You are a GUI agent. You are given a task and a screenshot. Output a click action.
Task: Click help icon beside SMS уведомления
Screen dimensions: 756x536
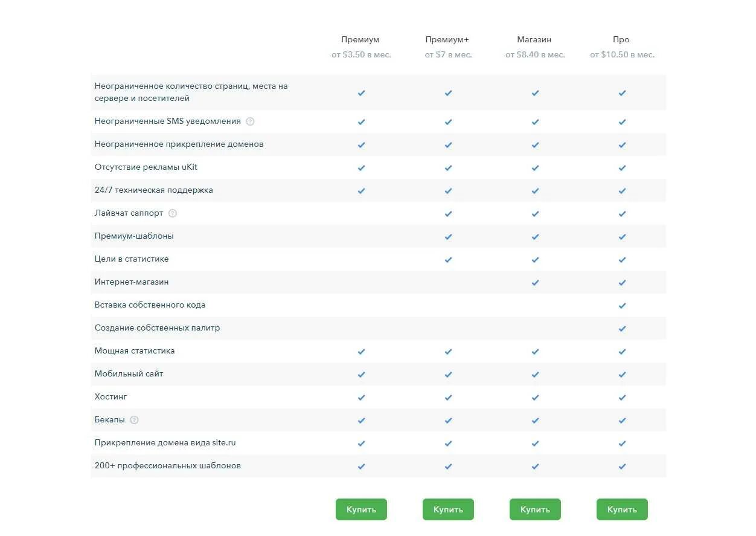tap(250, 121)
